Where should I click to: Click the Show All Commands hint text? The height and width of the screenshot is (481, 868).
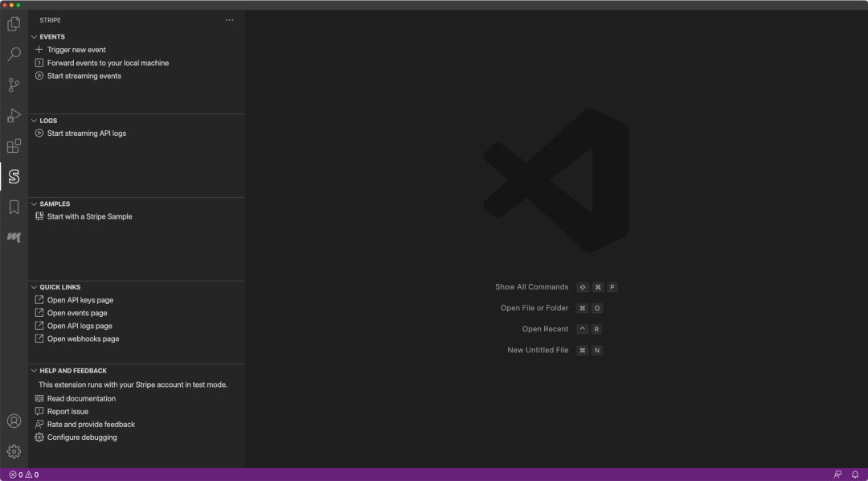click(531, 287)
